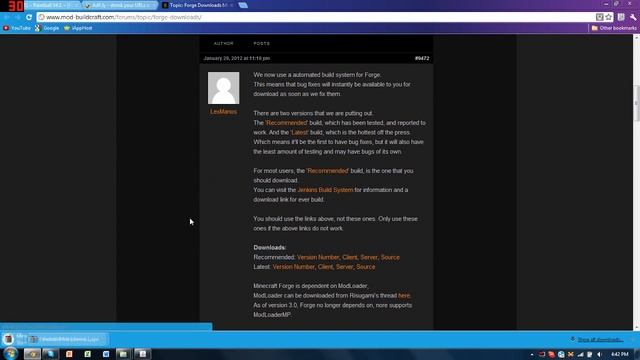Click 'Recommended' link in 'For most users' sentence

coord(328,171)
